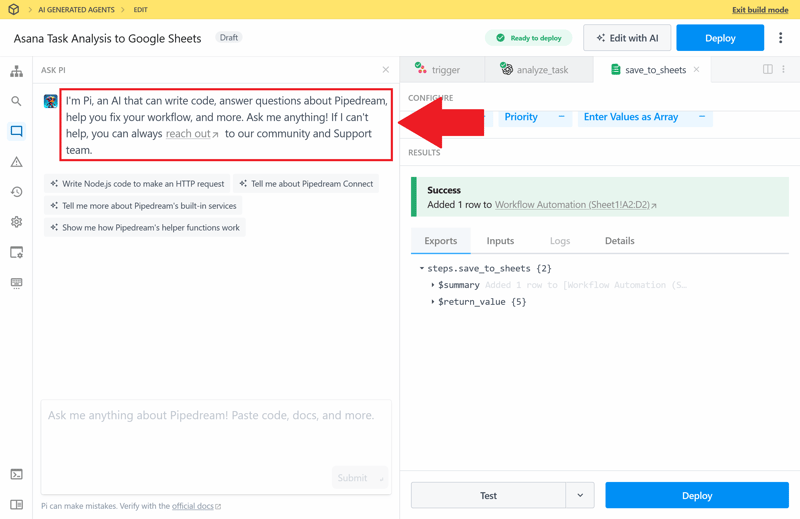Collapse the steps.save_to_sheets tree node
The image size is (800, 519).
tap(421, 268)
